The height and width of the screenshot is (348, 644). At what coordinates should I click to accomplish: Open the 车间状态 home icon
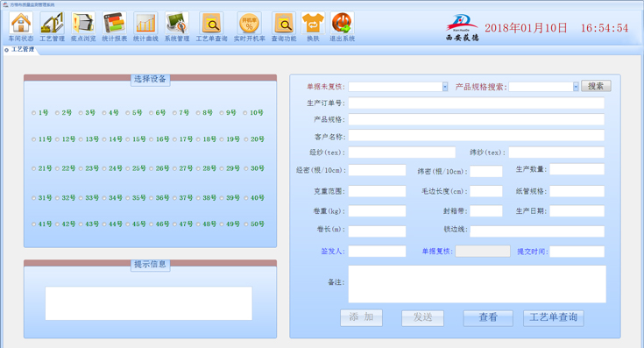[x=21, y=23]
